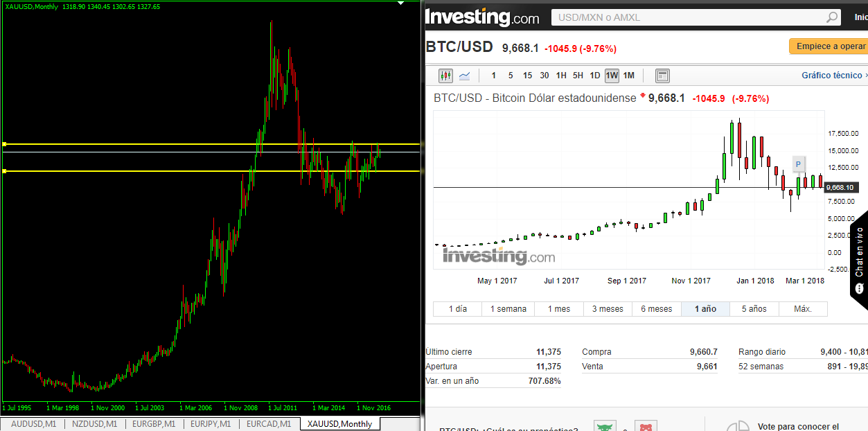
Task: Click the Venta value 9,661
Action: [707, 367]
